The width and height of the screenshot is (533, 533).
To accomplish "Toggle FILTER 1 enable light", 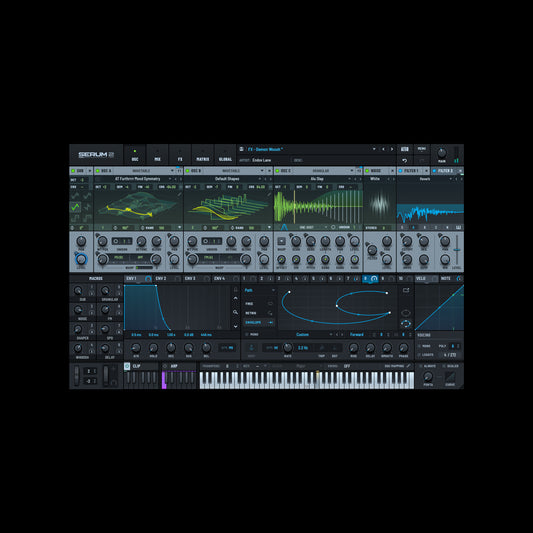I will (400, 171).
